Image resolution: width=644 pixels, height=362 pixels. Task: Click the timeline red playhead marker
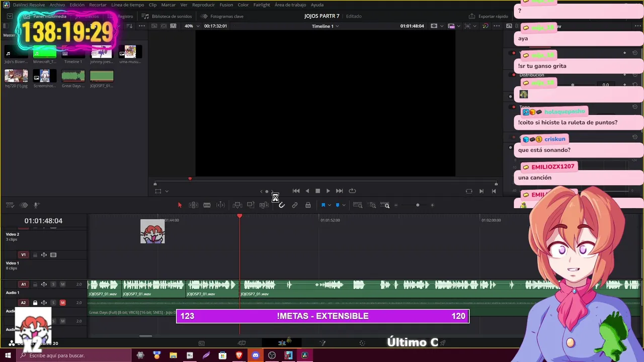pos(239,216)
